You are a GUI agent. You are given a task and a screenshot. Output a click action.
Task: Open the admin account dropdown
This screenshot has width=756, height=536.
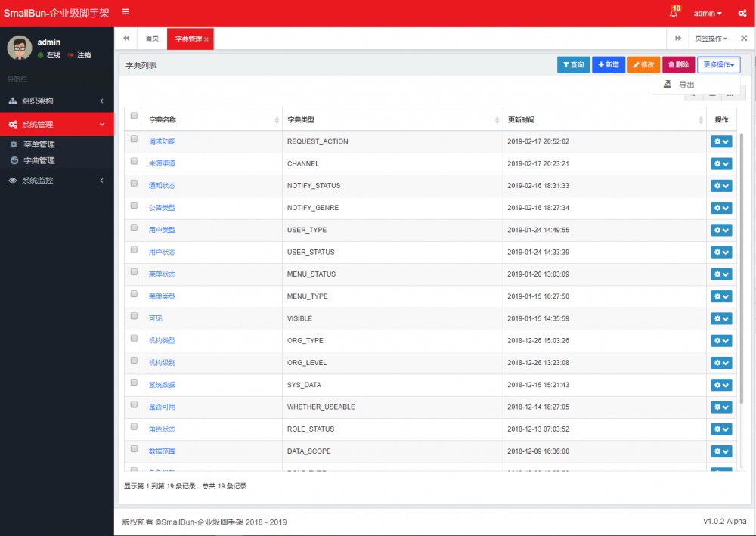pyautogui.click(x=706, y=13)
